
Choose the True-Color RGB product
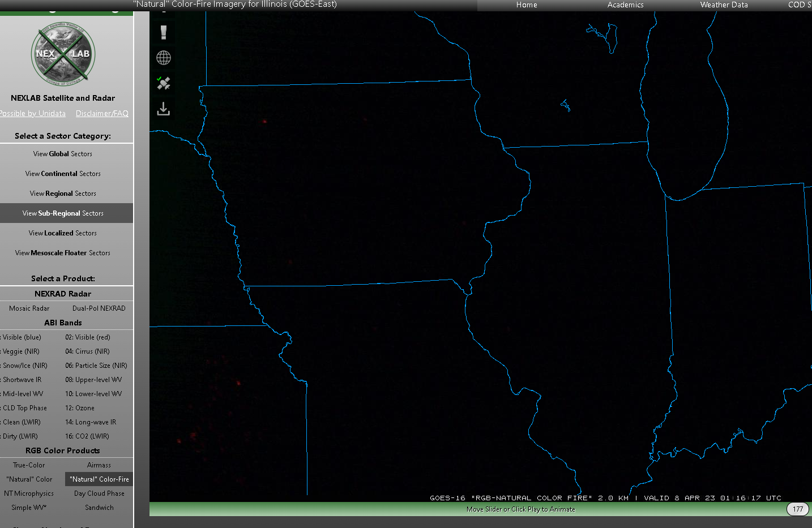[29, 465]
